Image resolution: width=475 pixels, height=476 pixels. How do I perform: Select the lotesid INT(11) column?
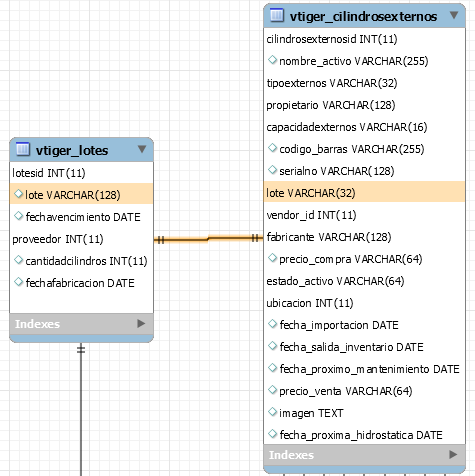[x=81, y=173]
